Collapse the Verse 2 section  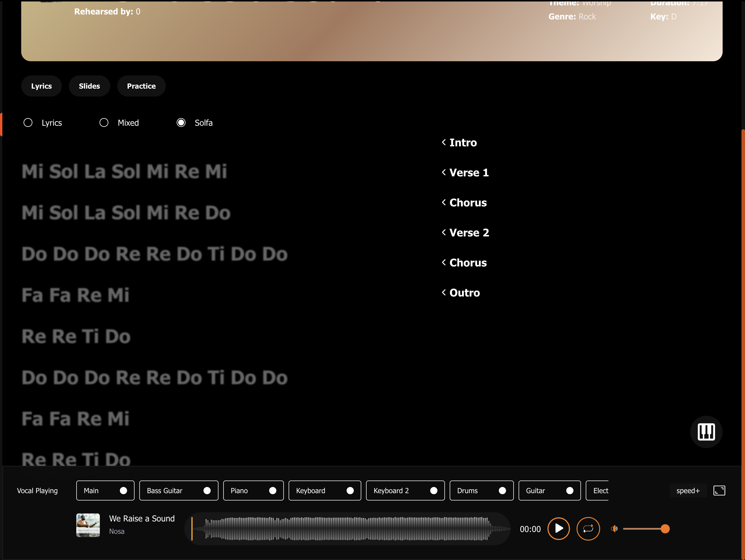pyautogui.click(x=443, y=232)
